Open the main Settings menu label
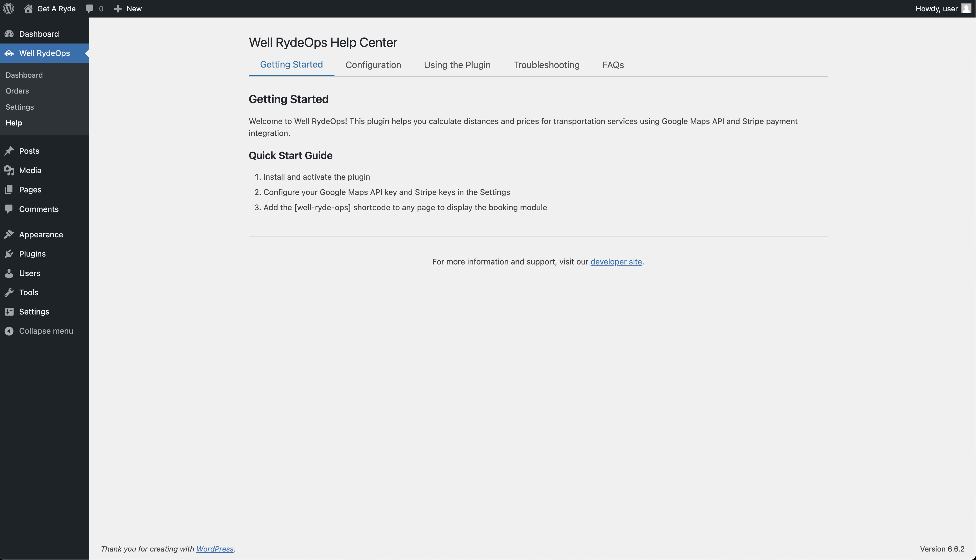 pyautogui.click(x=34, y=312)
